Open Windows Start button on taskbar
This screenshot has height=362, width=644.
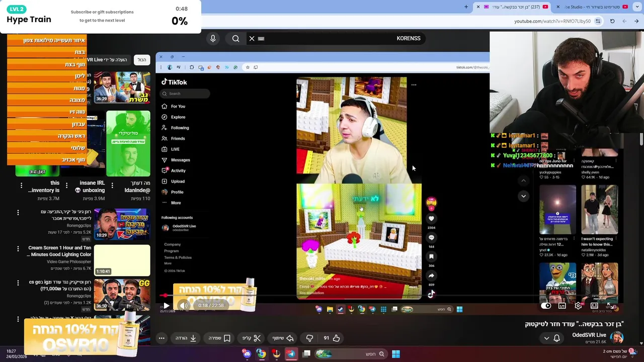tap(395, 354)
